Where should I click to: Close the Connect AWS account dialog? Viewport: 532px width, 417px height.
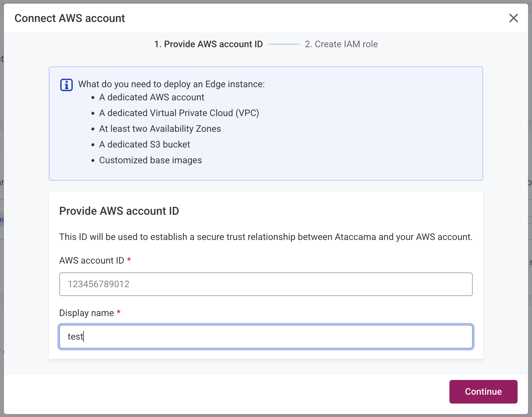click(x=513, y=18)
